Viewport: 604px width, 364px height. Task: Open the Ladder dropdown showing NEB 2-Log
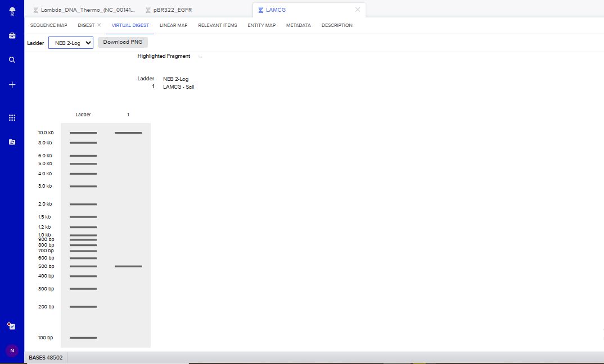click(71, 43)
